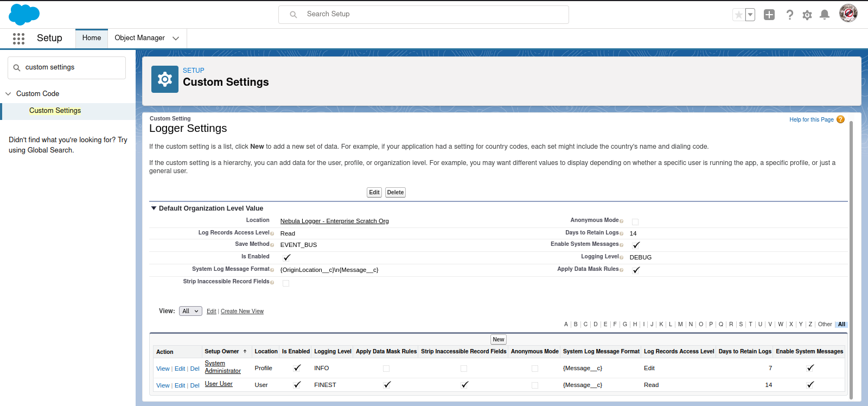Click the Edit button for Logger Settings
868x406 pixels.
(374, 193)
